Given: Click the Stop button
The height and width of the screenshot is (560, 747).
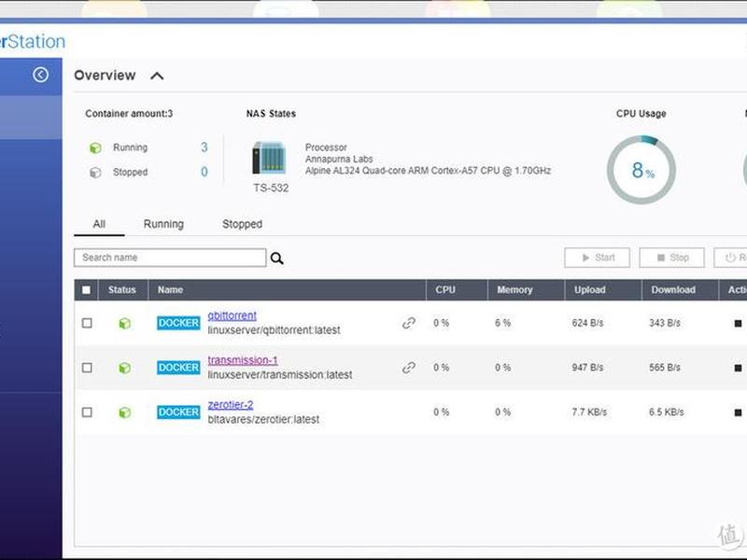Looking at the screenshot, I should click(671, 258).
